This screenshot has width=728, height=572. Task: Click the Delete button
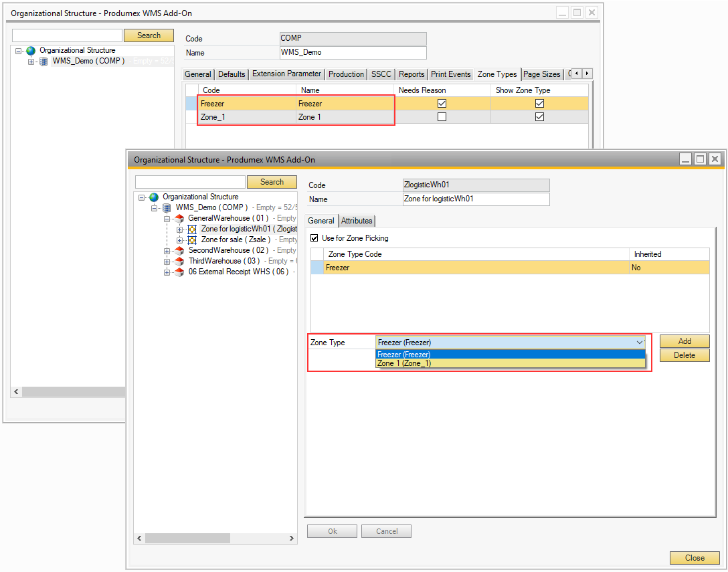click(x=684, y=355)
